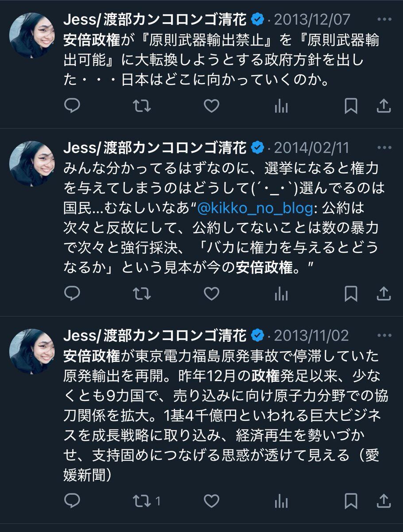This screenshot has width=403, height=532.
Task: Bookmark the 2013/11/02 tweet
Action: click(x=351, y=501)
